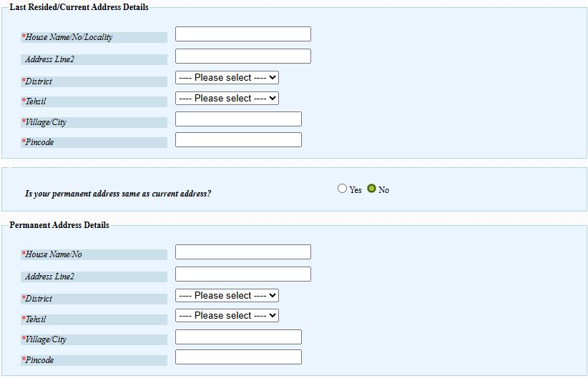Expand the permanent address Tehsil dropdown
Screen dimensions: 588x378
[x=227, y=315]
